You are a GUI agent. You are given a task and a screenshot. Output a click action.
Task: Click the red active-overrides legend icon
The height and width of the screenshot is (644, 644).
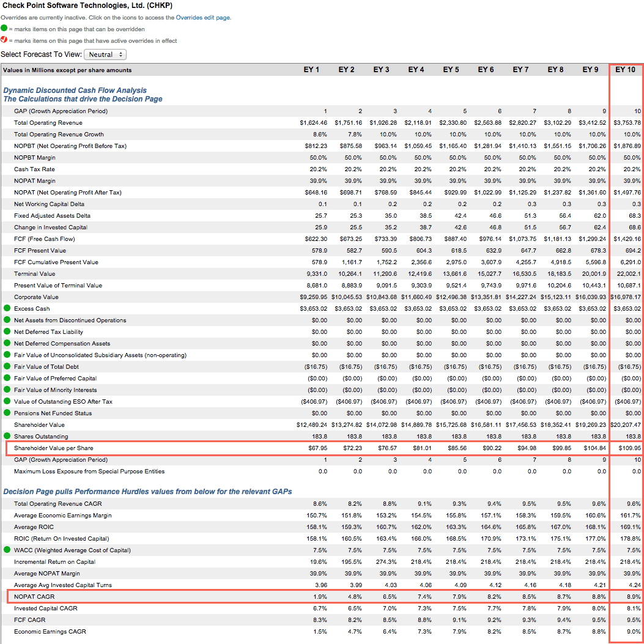pyautogui.click(x=4, y=40)
